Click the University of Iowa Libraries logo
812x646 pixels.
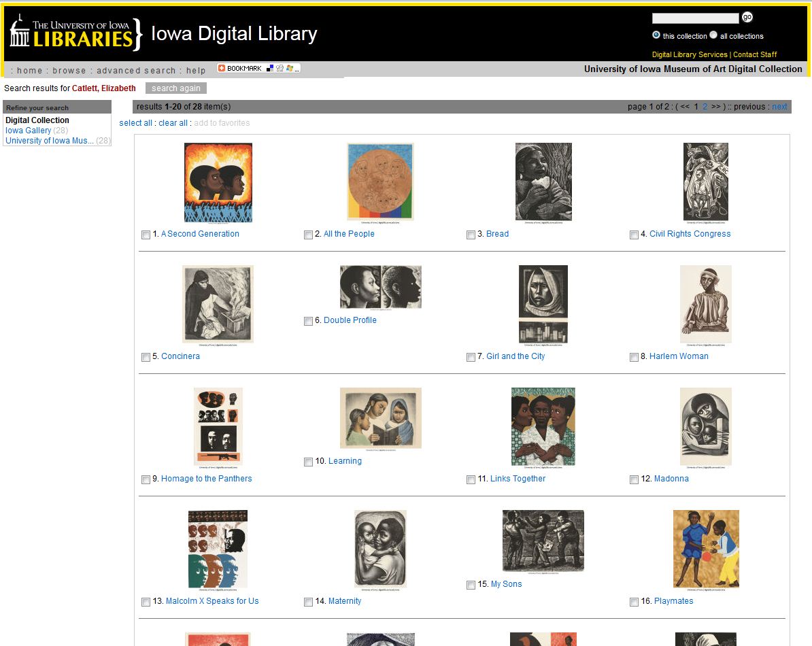click(76, 33)
